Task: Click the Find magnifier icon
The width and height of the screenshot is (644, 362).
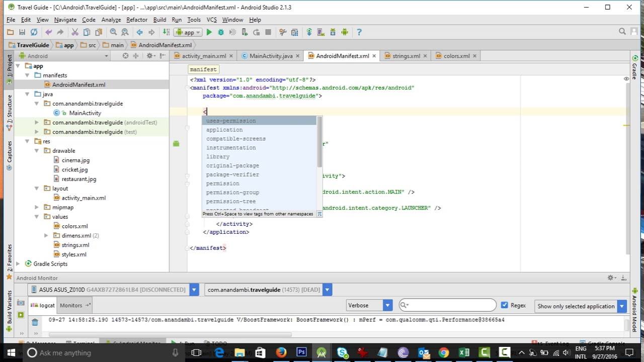Action: click(113, 32)
